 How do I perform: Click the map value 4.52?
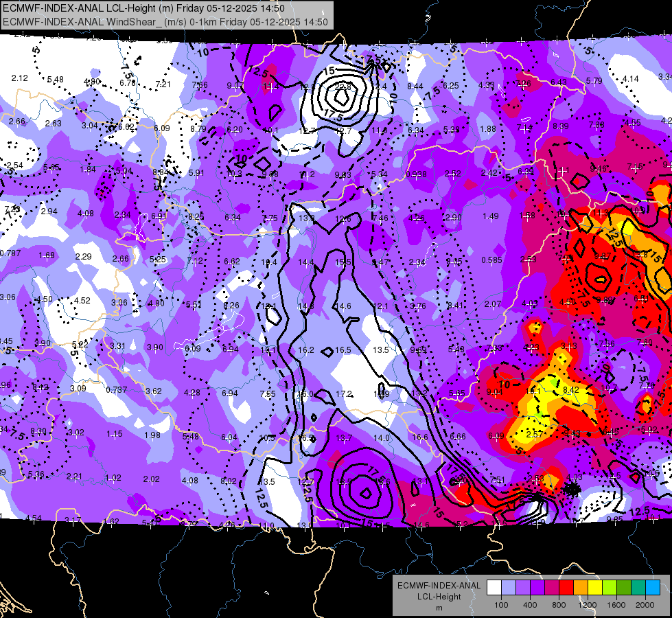coord(82,301)
